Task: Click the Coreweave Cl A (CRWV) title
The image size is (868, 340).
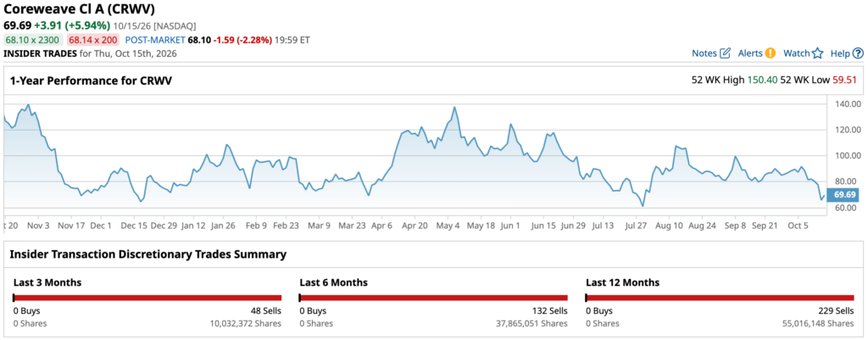Action: point(79,9)
